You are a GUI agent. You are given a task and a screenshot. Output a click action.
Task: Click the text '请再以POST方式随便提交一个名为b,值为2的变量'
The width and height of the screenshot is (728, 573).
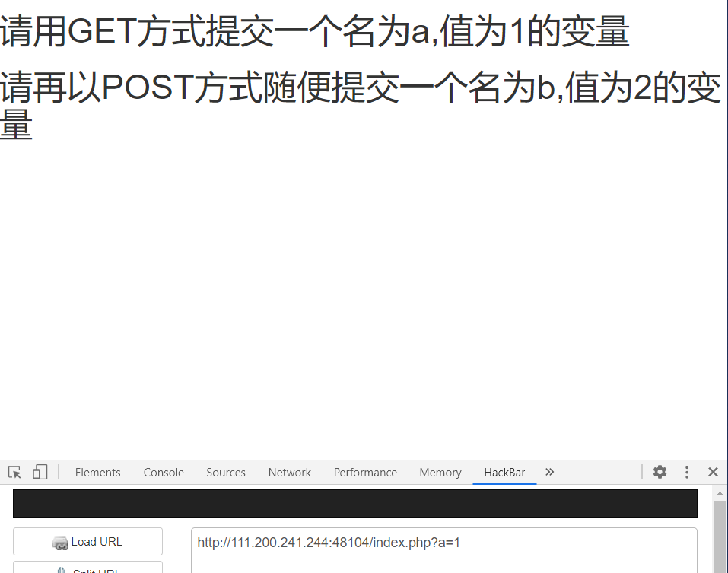[x=361, y=106]
